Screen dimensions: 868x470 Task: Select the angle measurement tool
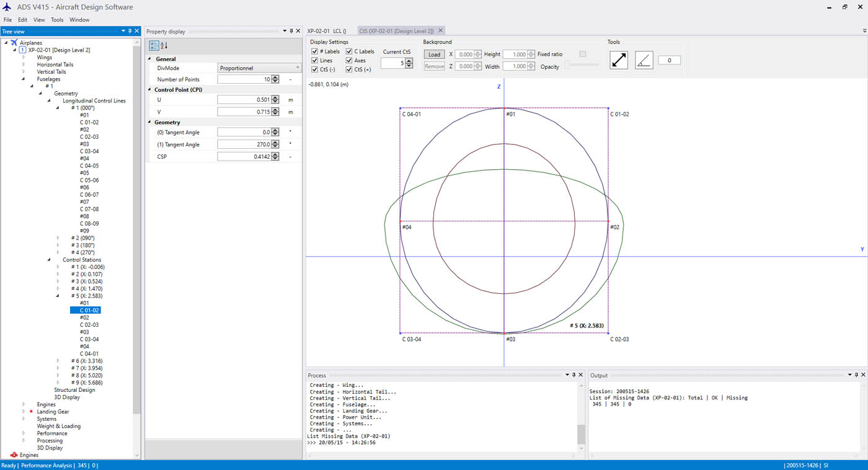(x=644, y=60)
